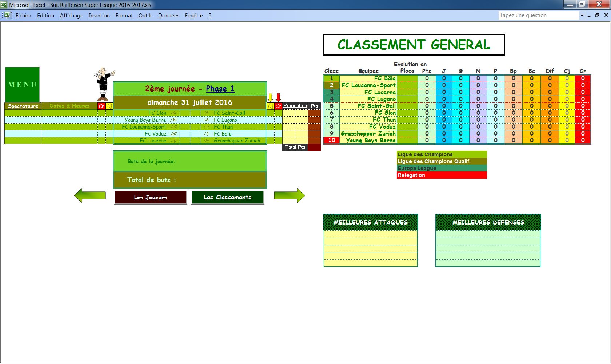The image size is (611, 364).
Task: Open the Fichier menu
Action: (x=23, y=16)
